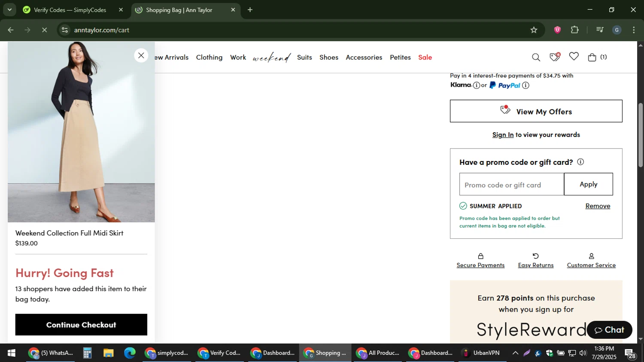This screenshot has width=644, height=362.
Task: Remove the SUMMER promo code
Action: click(x=598, y=206)
